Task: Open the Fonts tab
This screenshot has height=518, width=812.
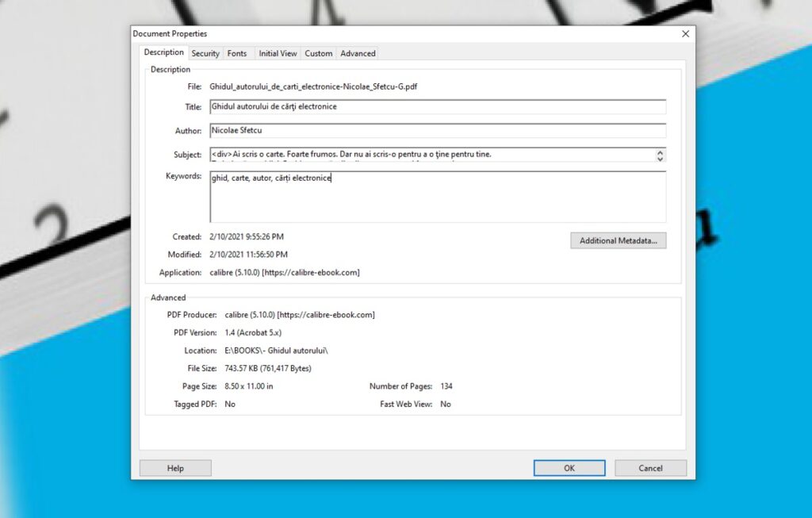Action: [236, 53]
